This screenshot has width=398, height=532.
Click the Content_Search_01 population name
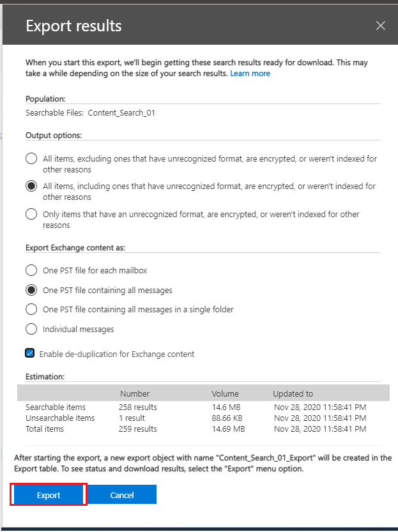[121, 113]
